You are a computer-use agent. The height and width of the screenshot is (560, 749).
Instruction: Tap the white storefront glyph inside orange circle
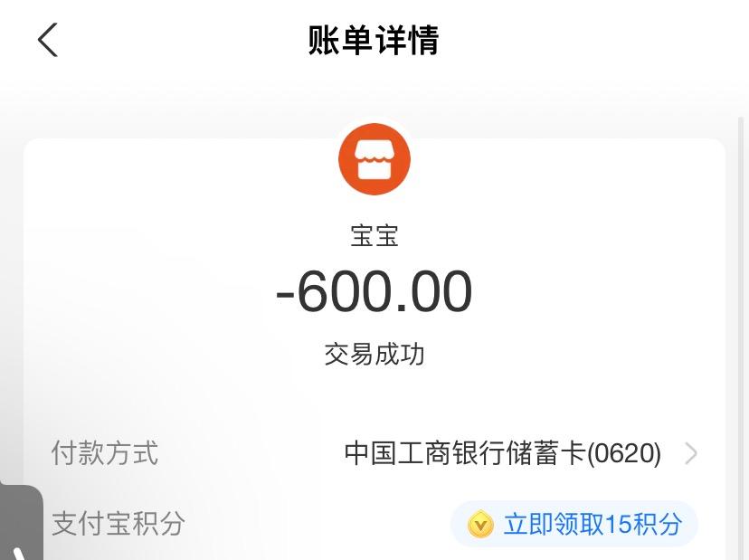[374, 161]
